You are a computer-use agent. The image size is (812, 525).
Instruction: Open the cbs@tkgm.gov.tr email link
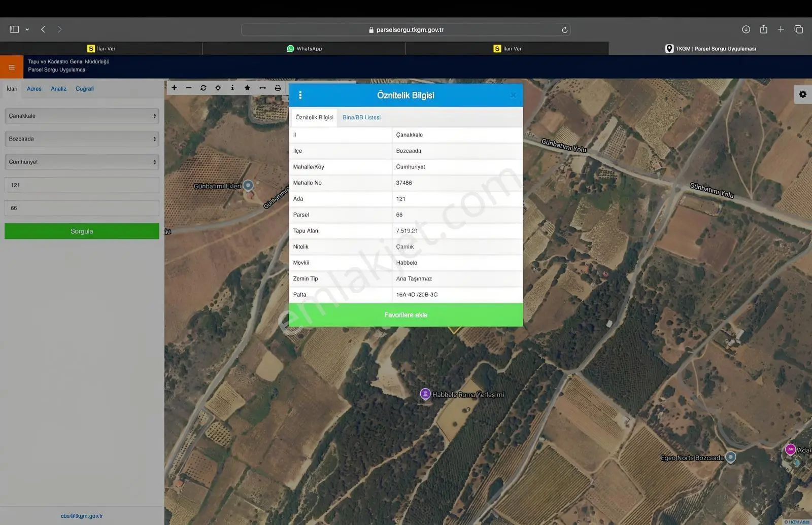pos(82,516)
